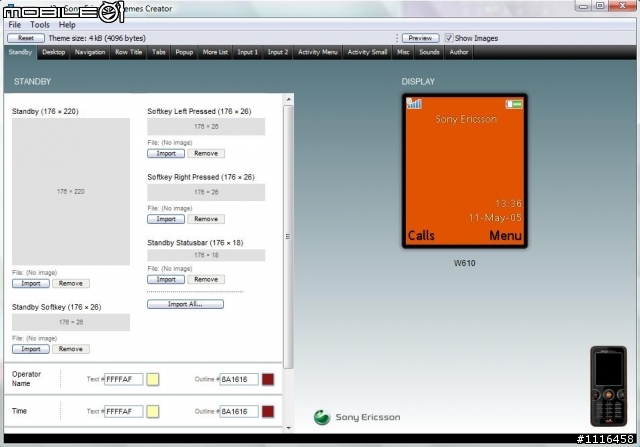Import image for Softkey Right Pressed
The image size is (640, 447).
coord(166,219)
